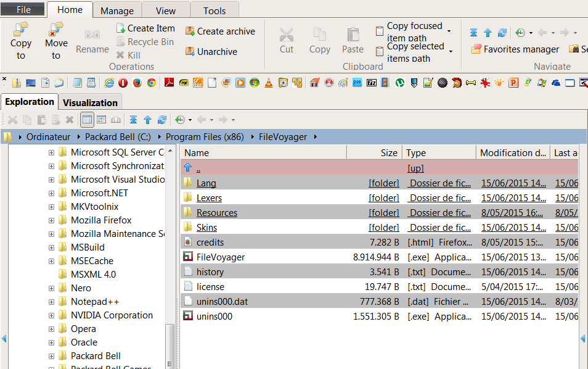
Task: Open history dropdown arrow in panel toolbar
Action: (190, 120)
